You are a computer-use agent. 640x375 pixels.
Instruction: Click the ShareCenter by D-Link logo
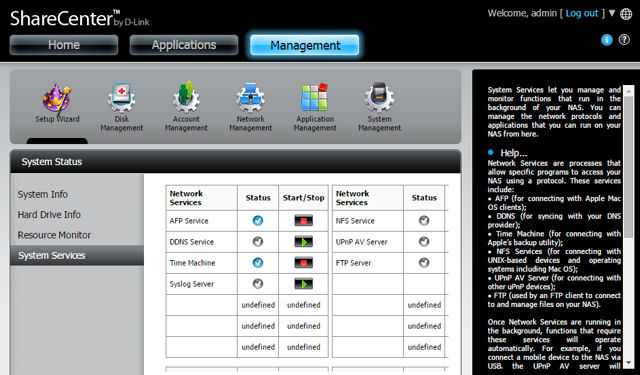point(80,18)
